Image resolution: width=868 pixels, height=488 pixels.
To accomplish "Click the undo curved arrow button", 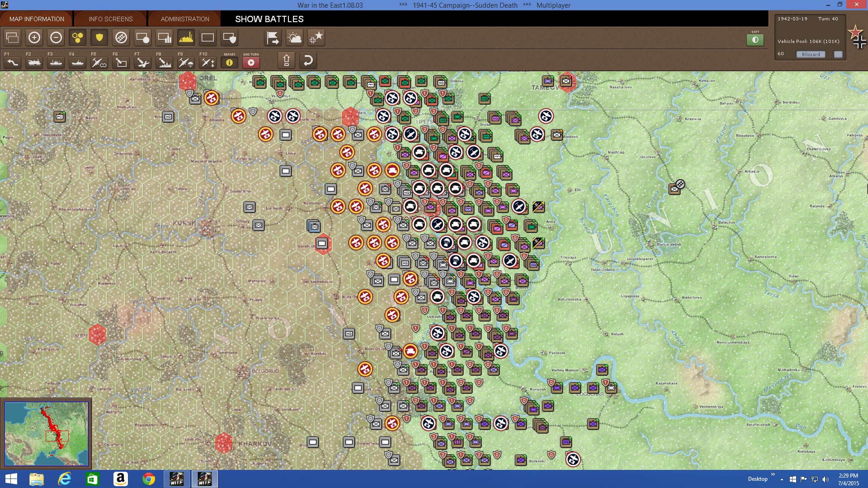I will pos(308,60).
